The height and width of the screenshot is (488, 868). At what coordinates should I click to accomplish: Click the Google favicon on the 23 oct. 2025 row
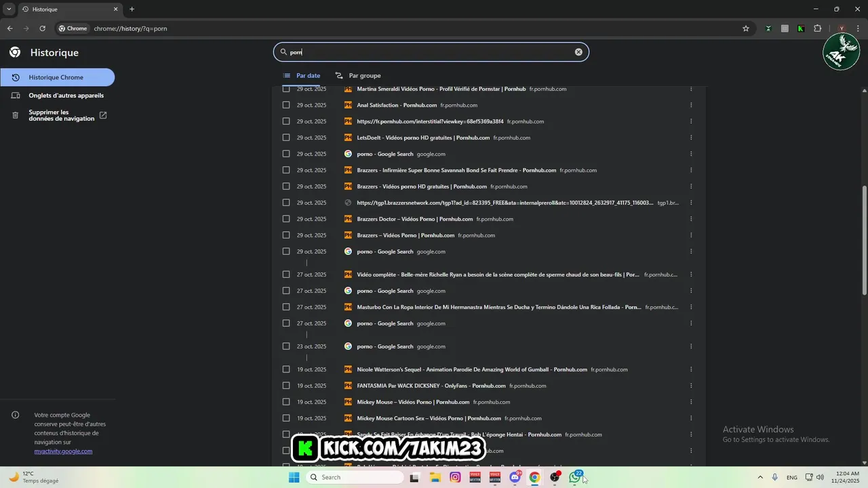(348, 346)
